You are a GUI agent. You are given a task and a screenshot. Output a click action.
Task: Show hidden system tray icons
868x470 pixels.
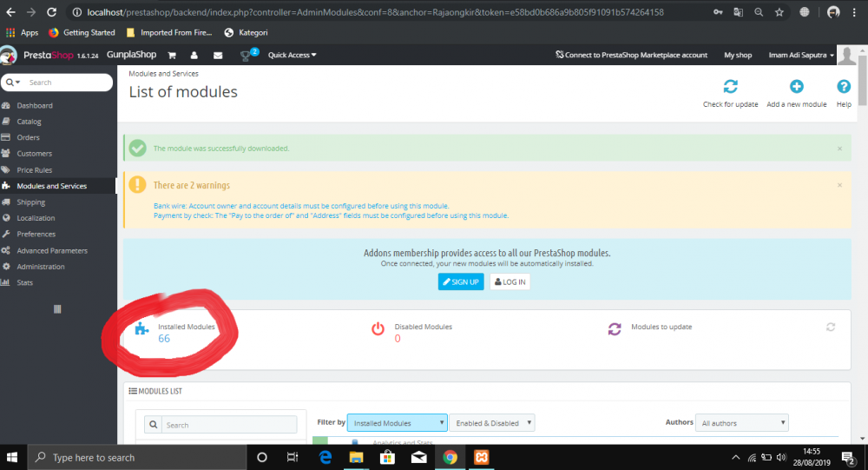pyautogui.click(x=736, y=457)
